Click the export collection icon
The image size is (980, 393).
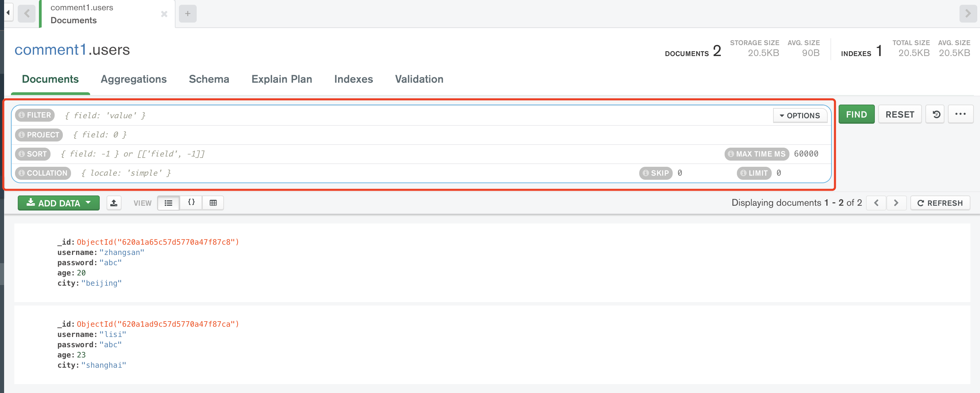114,203
